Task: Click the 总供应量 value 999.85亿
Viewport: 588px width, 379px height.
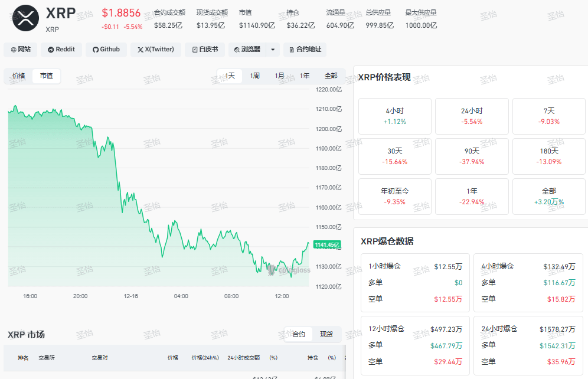Action: 380,25
